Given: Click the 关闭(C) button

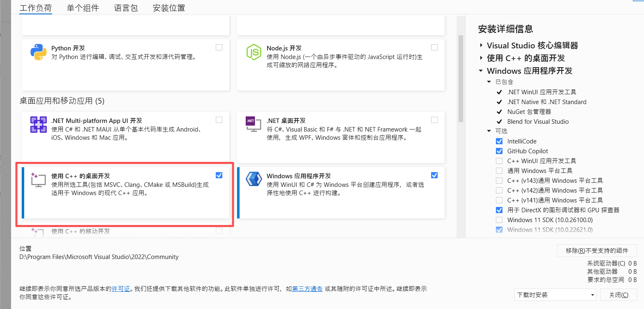Looking at the screenshot, I should 619,295.
